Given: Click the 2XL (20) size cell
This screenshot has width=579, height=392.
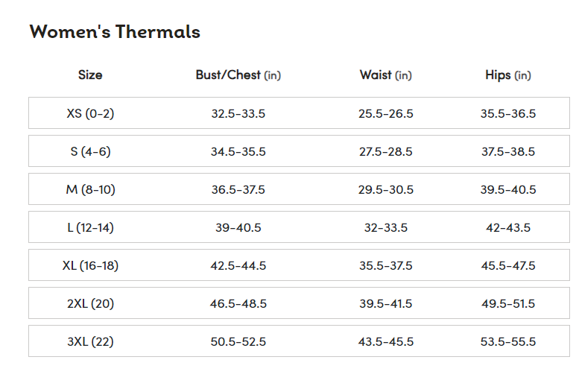Looking at the screenshot, I should pos(90,304).
